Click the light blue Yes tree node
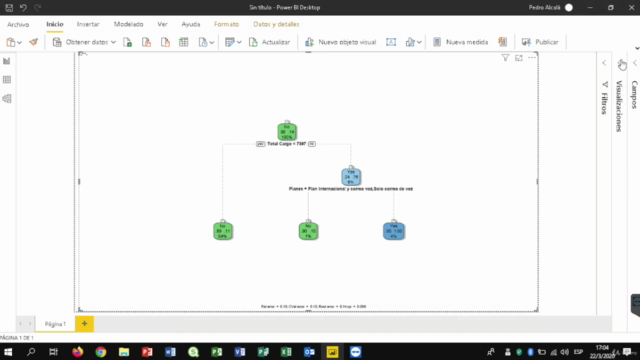The height and width of the screenshot is (360, 640). [x=351, y=176]
